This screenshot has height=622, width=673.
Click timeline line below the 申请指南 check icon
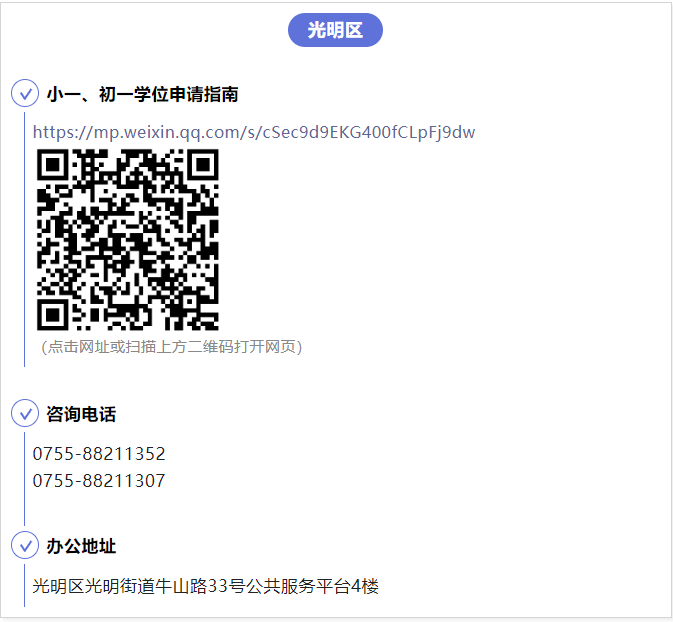[24, 240]
